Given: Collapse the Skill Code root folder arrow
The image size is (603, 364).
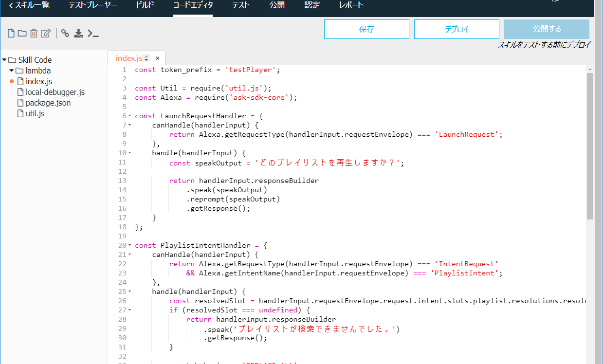Looking at the screenshot, I should tap(4, 60).
